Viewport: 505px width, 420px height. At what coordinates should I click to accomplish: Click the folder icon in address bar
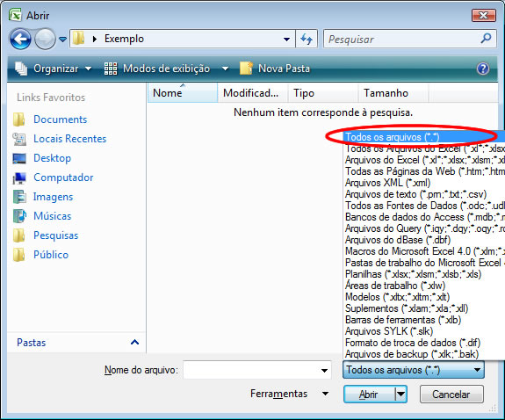coord(78,39)
